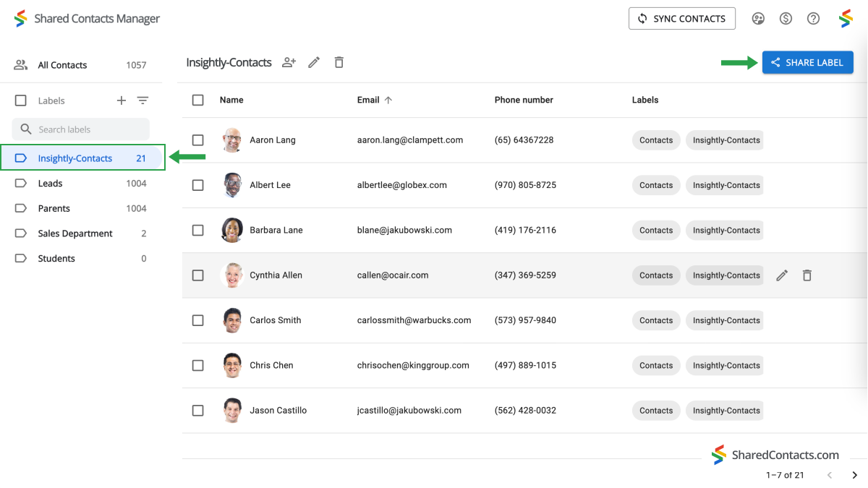The width and height of the screenshot is (868, 488).
Task: Click email chrisochen@kinggroup.com
Action: coord(413,365)
